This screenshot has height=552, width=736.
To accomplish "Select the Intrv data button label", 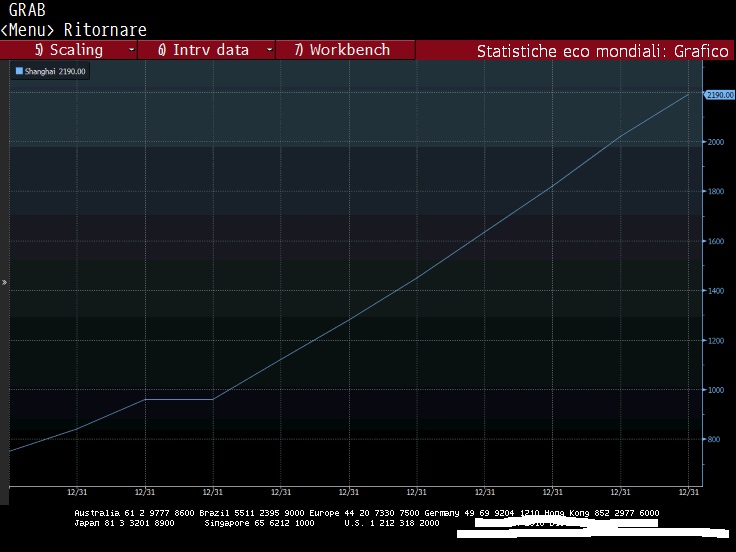I will click(x=204, y=50).
